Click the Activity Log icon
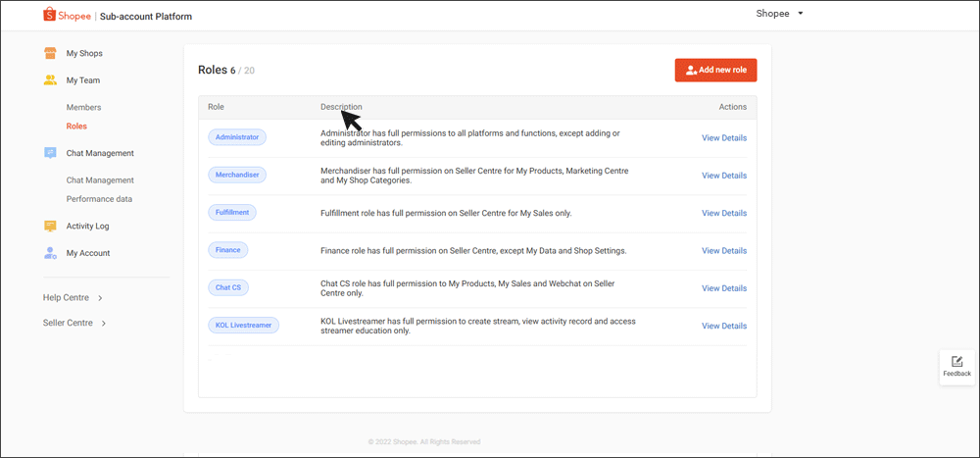980x458 pixels. click(51, 227)
